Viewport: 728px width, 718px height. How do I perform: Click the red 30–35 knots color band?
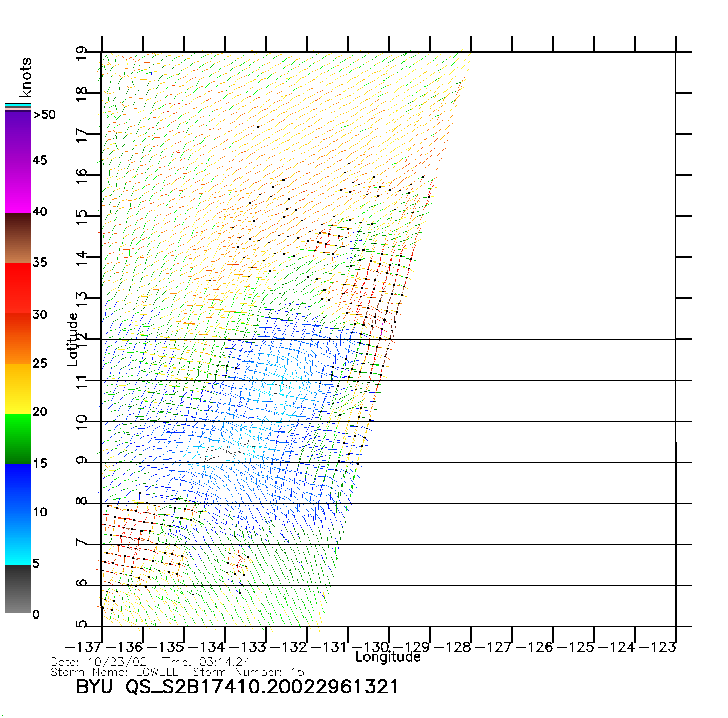click(18, 288)
